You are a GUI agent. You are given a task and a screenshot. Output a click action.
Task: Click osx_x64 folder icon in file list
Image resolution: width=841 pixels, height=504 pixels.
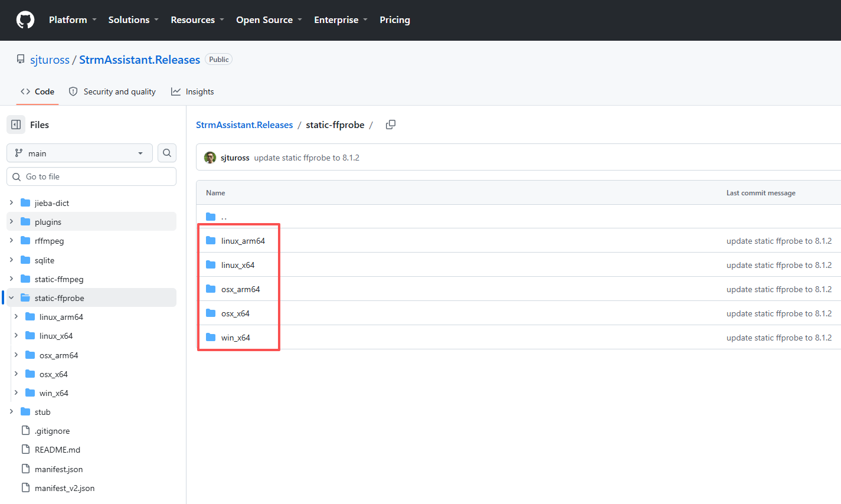pyautogui.click(x=211, y=313)
